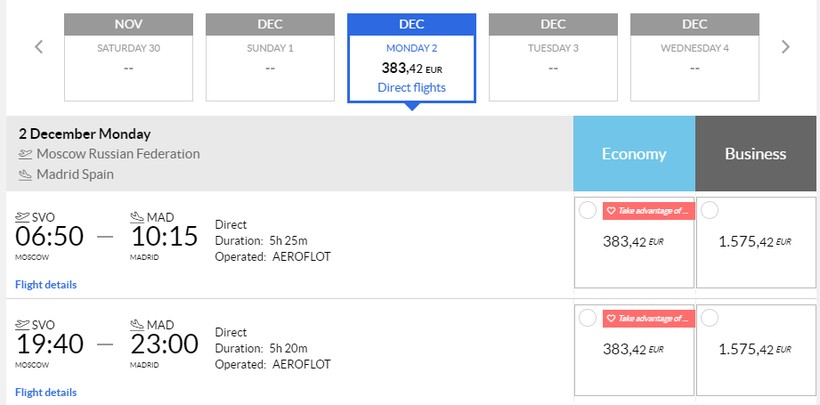This screenshot has width=820, height=405.
Task: Click takeoff icon next to SVO 19:40 flight
Action: point(24,325)
